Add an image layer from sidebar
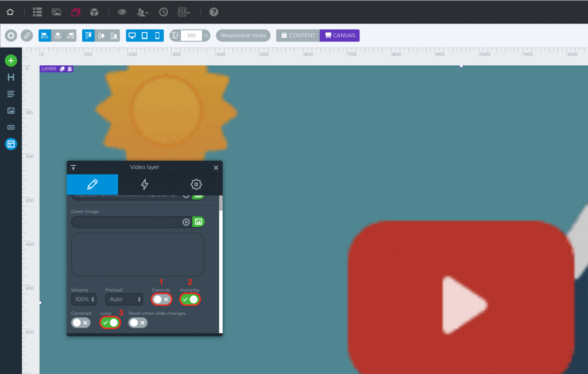The height and width of the screenshot is (374, 588). pyautogui.click(x=11, y=111)
